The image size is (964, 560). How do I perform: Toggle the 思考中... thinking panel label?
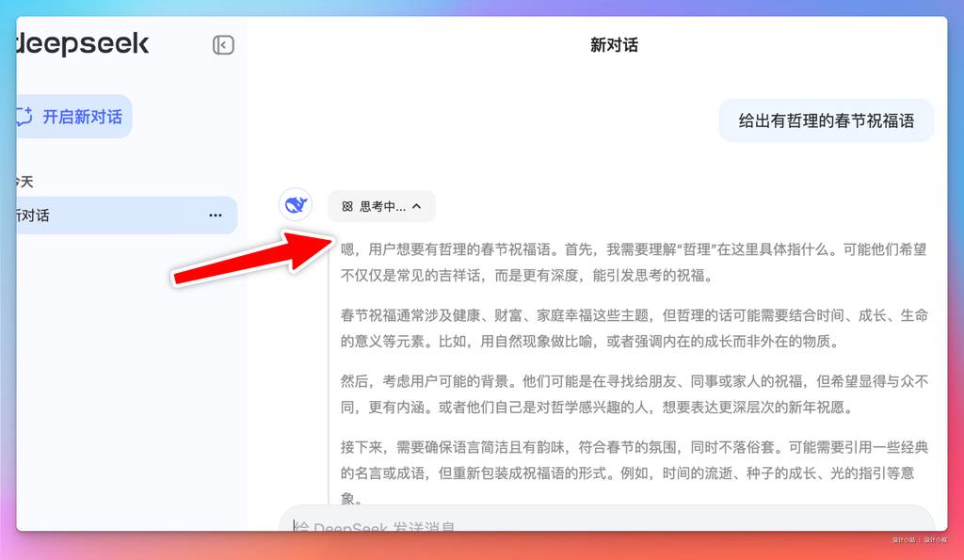382,206
